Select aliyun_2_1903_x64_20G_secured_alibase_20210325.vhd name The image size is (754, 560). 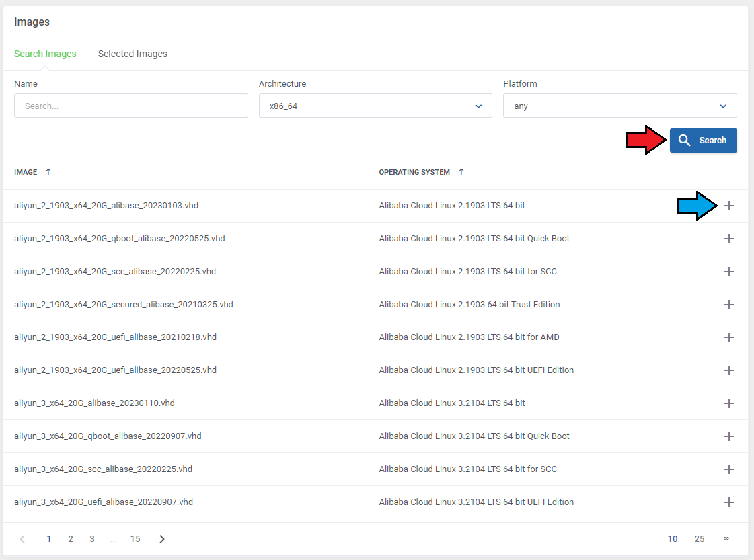tap(124, 305)
